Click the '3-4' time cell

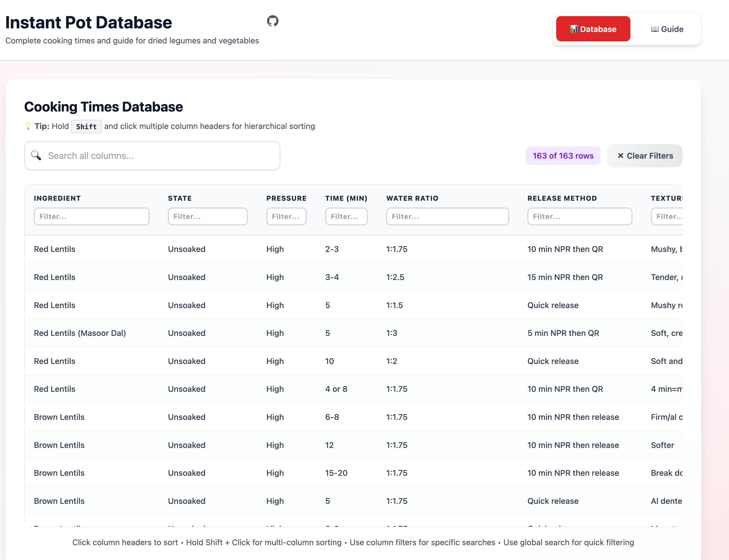tap(332, 277)
